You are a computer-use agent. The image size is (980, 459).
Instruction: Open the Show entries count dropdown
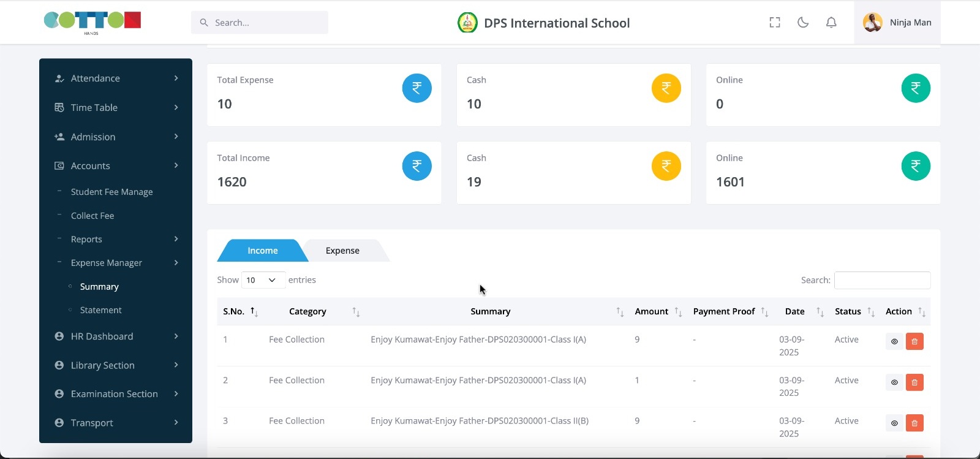point(263,280)
